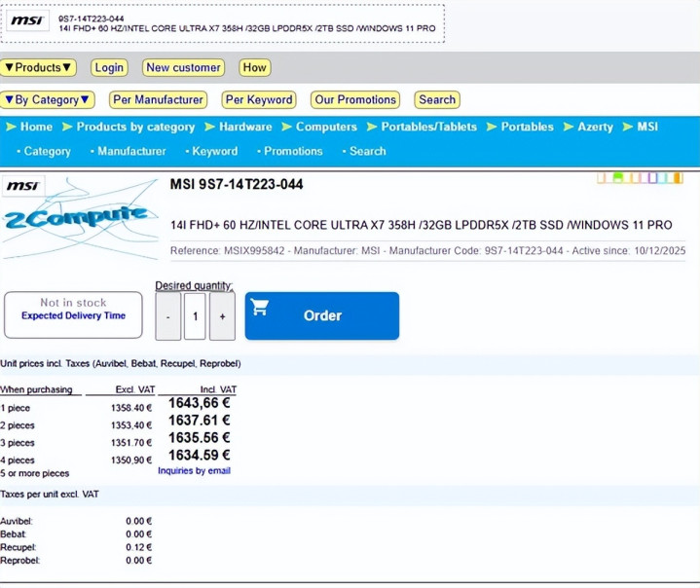The width and height of the screenshot is (700, 588).
Task: Go to Home in the breadcrumb
Action: coord(36,127)
